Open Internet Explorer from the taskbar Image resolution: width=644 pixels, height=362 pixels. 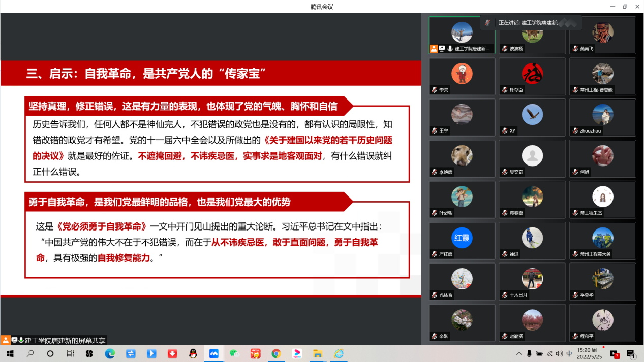[339, 353]
